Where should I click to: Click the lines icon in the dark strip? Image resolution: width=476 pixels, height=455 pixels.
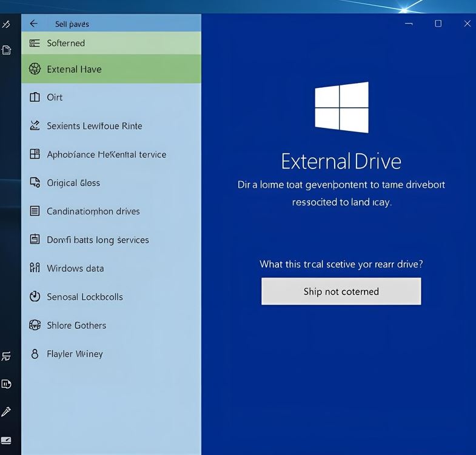[x=6, y=356]
